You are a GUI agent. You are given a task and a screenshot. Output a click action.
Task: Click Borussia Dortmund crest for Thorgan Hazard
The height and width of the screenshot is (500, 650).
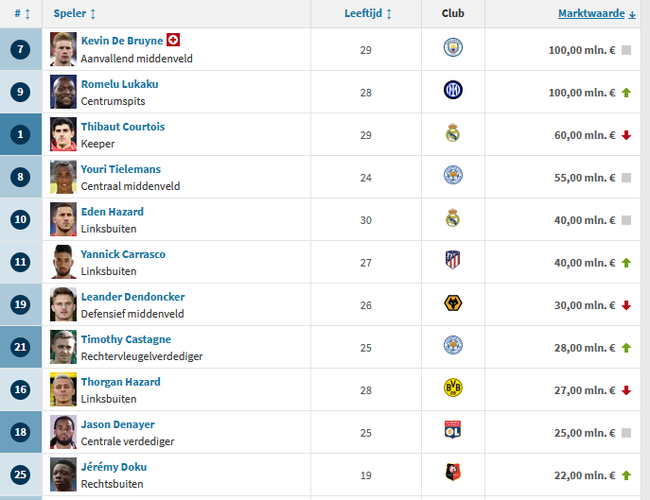(453, 388)
